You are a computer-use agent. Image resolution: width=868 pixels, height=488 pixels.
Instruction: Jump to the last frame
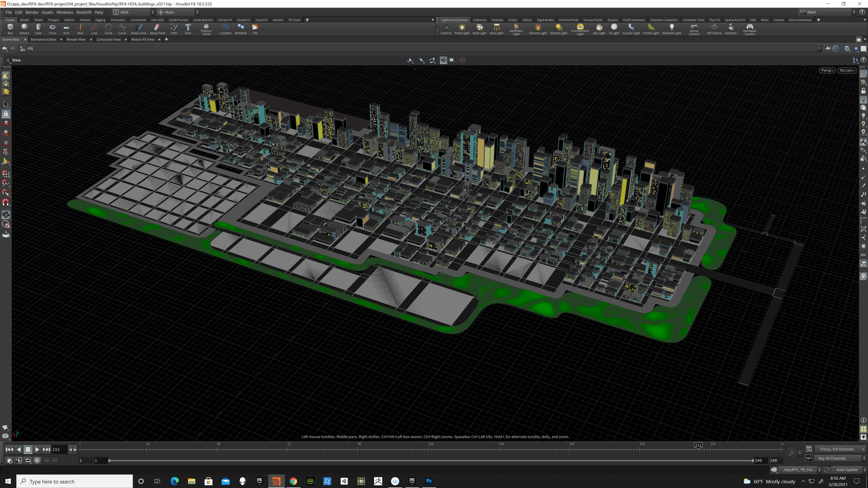pos(47,449)
